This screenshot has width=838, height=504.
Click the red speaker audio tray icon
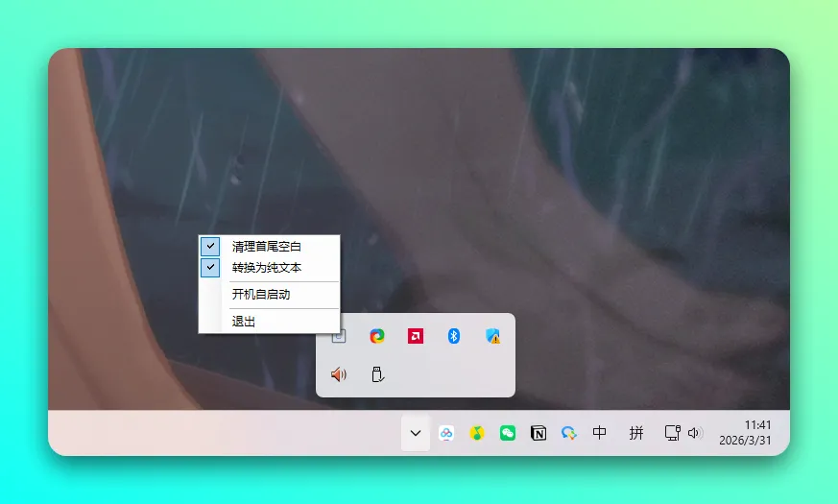pyautogui.click(x=339, y=374)
